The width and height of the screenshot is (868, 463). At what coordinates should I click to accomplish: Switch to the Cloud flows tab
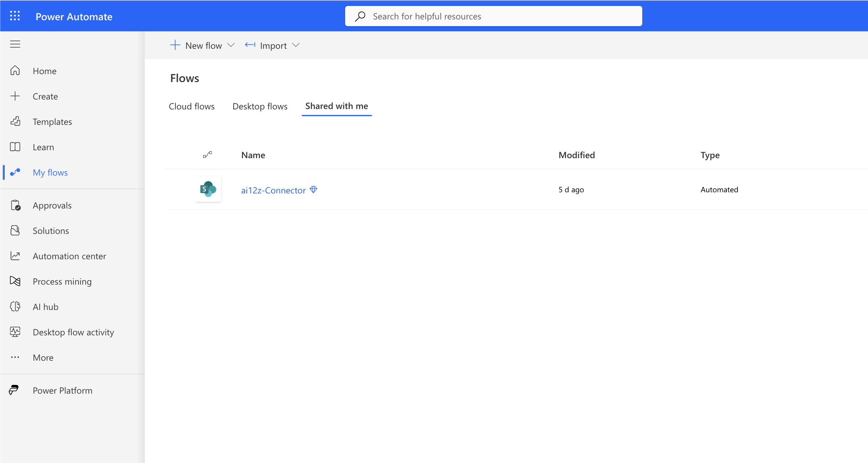(x=192, y=106)
